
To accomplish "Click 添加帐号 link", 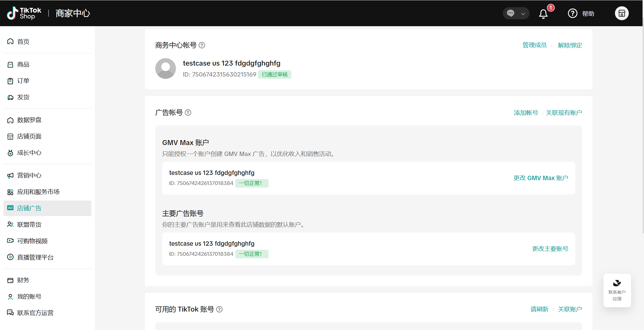I will tap(526, 112).
